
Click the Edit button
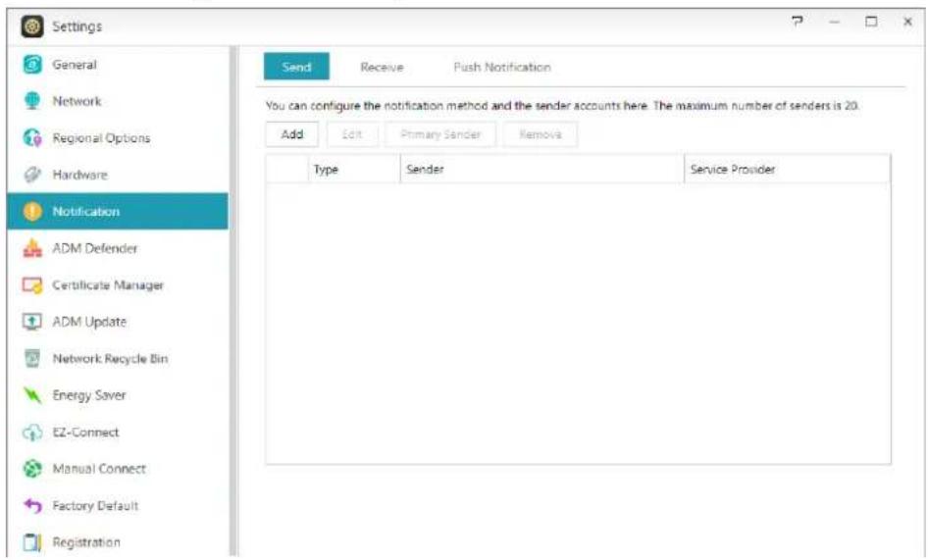tap(352, 134)
